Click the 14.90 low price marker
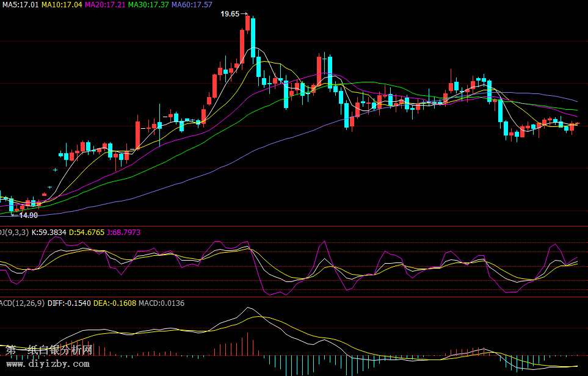Viewport: 588px width, 376px height. (28, 215)
